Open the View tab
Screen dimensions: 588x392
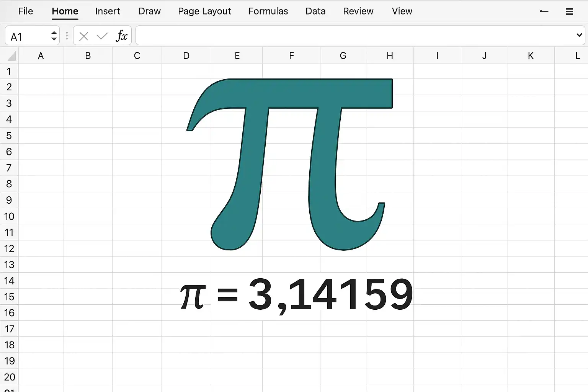402,11
